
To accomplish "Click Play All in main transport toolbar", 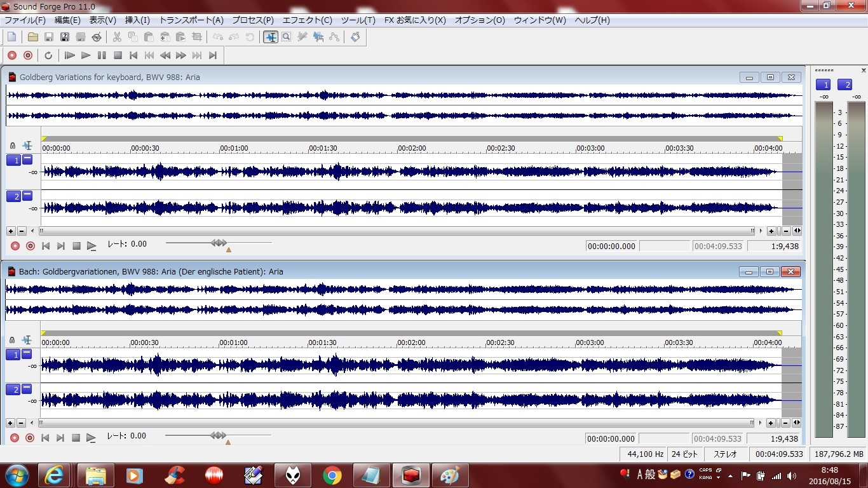I will (70, 55).
